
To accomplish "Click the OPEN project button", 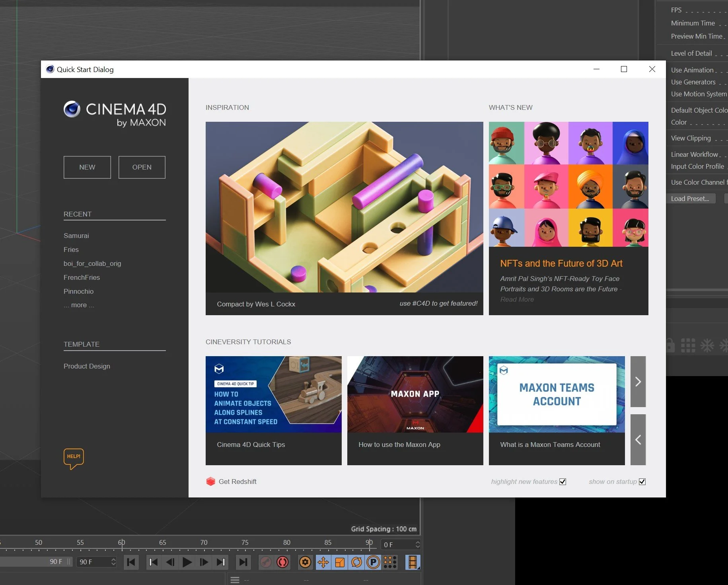I will (142, 167).
